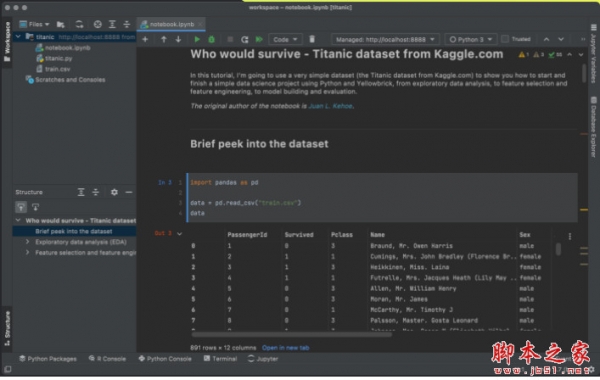Open the Python Console tool window

coord(165,360)
